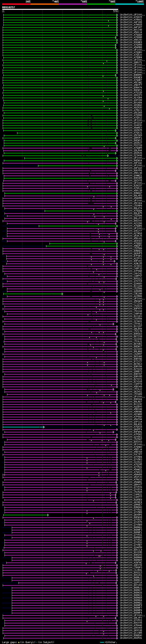The height and width of the screenshot is (644, 146).
Task: Click the label UniRef100_Q4EVY6
Action: click(131, 565)
